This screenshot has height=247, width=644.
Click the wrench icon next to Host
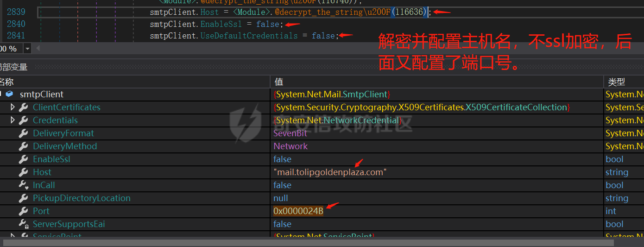tap(23, 172)
